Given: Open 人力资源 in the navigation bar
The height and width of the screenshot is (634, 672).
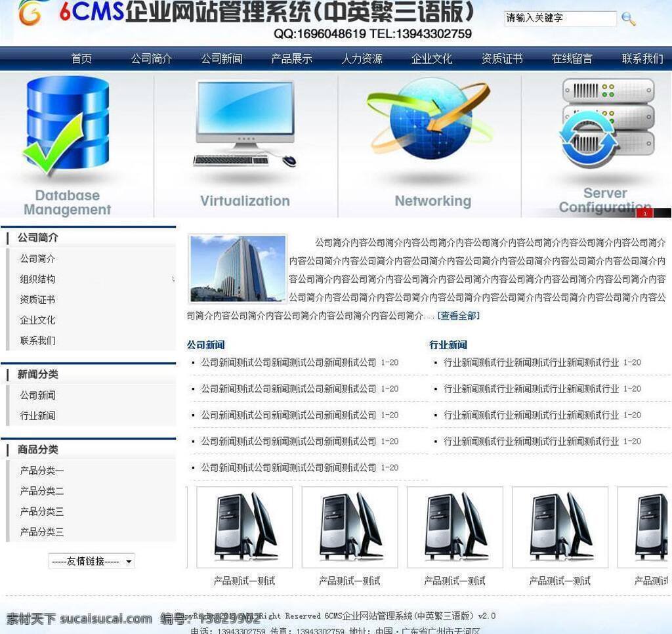Looking at the screenshot, I should point(362,58).
